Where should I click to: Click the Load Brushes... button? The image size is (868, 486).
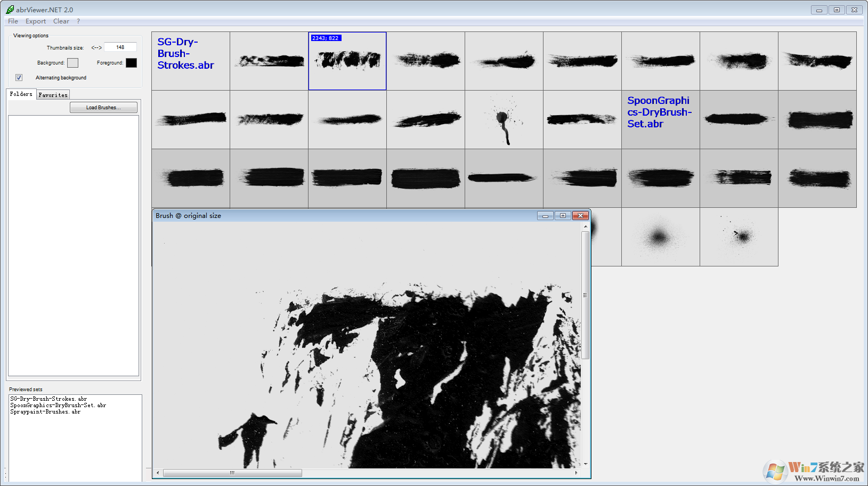point(103,108)
